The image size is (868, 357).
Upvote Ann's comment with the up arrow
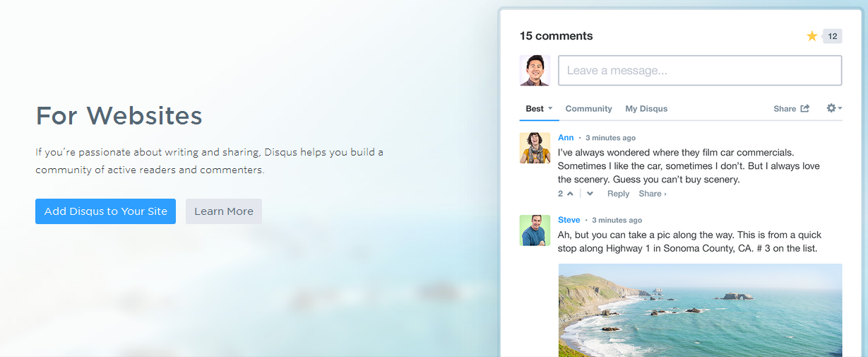[x=570, y=194]
